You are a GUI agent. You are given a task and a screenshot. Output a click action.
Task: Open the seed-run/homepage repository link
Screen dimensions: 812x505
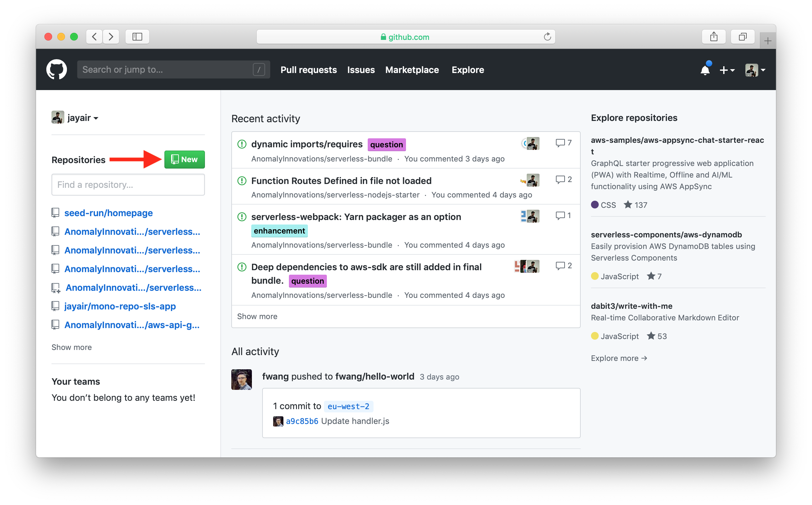point(108,213)
